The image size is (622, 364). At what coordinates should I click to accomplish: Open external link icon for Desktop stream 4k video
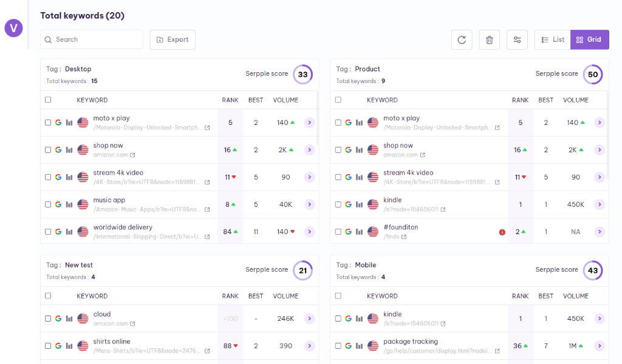point(207,182)
